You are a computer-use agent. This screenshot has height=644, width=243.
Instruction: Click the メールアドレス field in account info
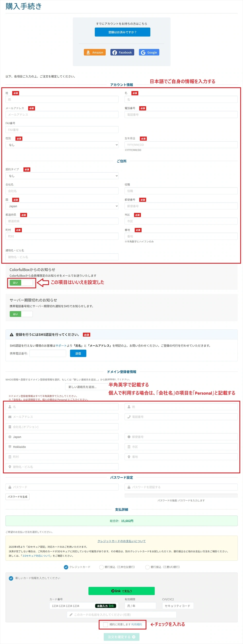(x=62, y=114)
